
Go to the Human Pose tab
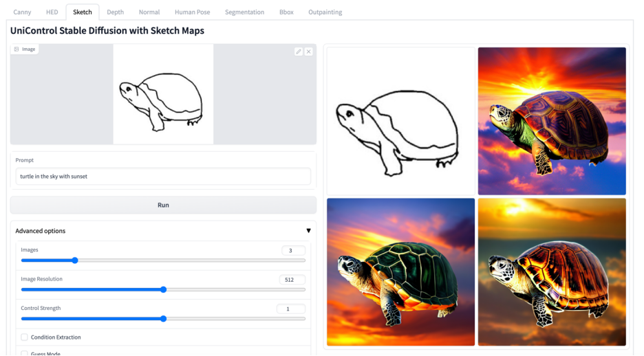pyautogui.click(x=192, y=12)
